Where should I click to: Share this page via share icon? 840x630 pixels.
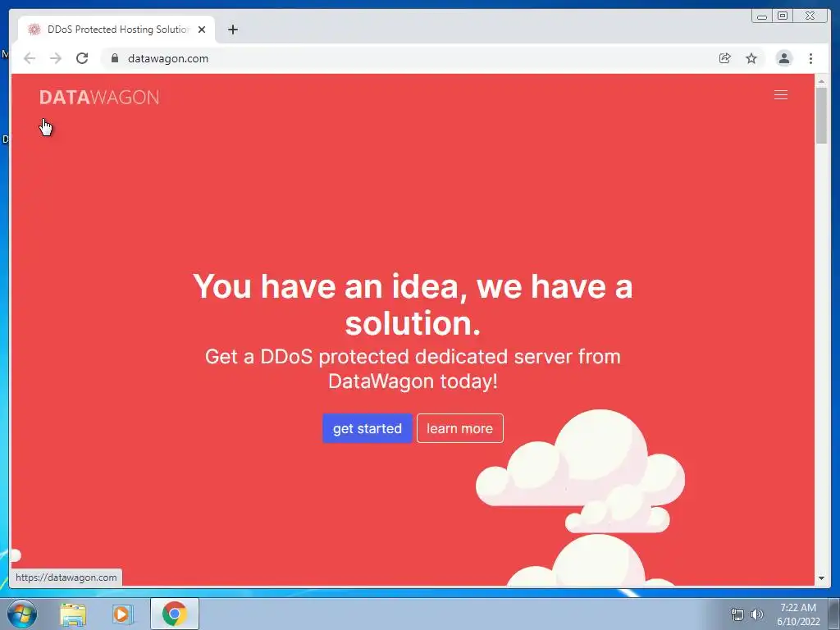tap(725, 58)
